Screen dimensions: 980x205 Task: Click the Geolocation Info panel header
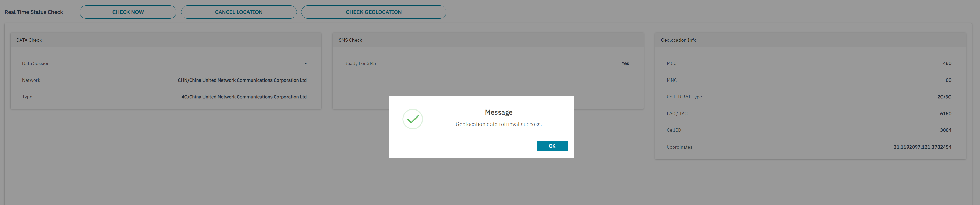point(678,40)
